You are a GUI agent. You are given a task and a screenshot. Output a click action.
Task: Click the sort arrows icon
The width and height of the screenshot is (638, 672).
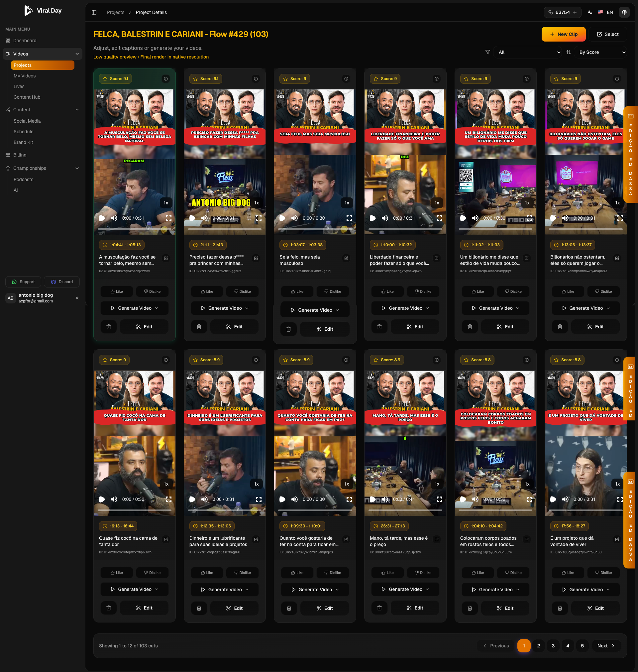[568, 52]
